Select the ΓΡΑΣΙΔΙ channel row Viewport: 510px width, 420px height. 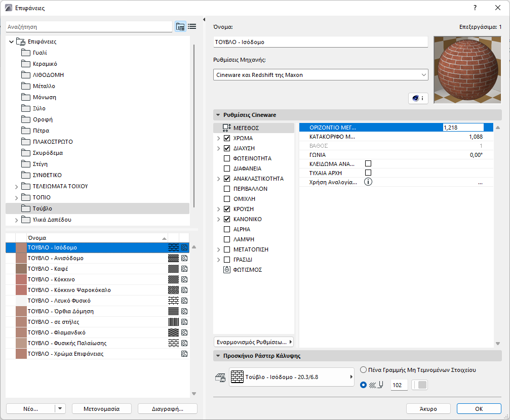click(x=254, y=260)
